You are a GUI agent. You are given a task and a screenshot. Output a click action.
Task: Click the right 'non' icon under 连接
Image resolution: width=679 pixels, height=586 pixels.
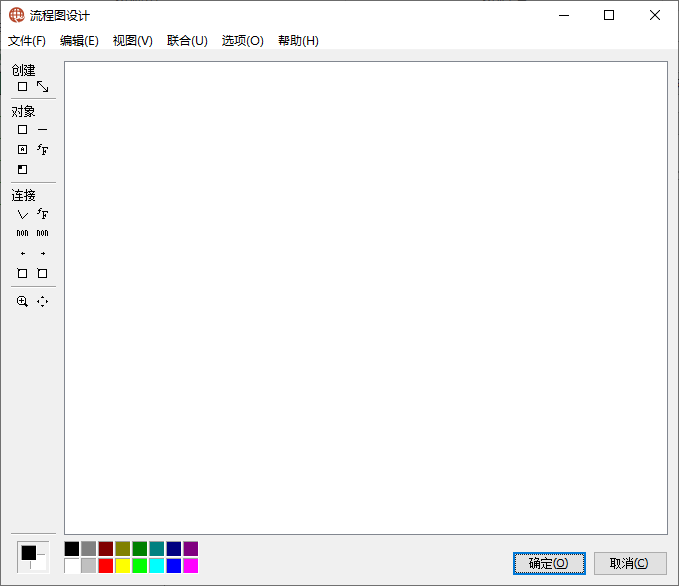(x=42, y=233)
